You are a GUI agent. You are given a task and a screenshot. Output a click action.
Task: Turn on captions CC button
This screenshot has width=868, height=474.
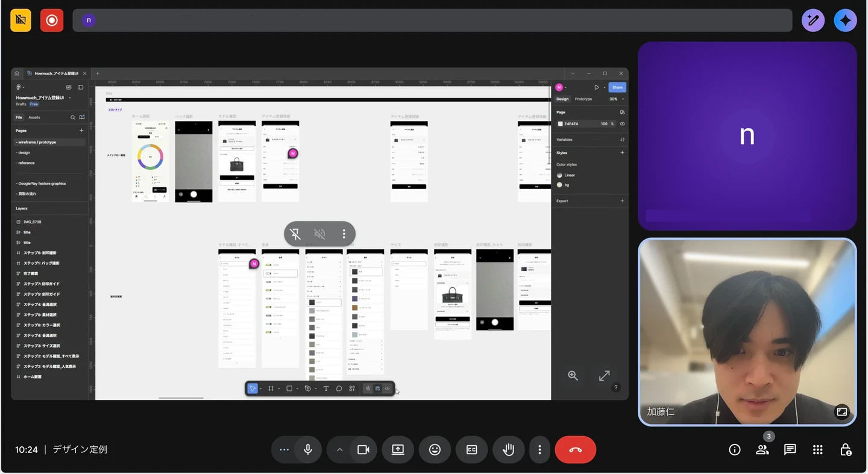[x=471, y=450]
